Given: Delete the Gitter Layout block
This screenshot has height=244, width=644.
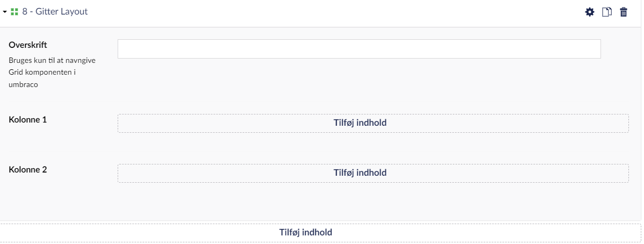Looking at the screenshot, I should (624, 12).
